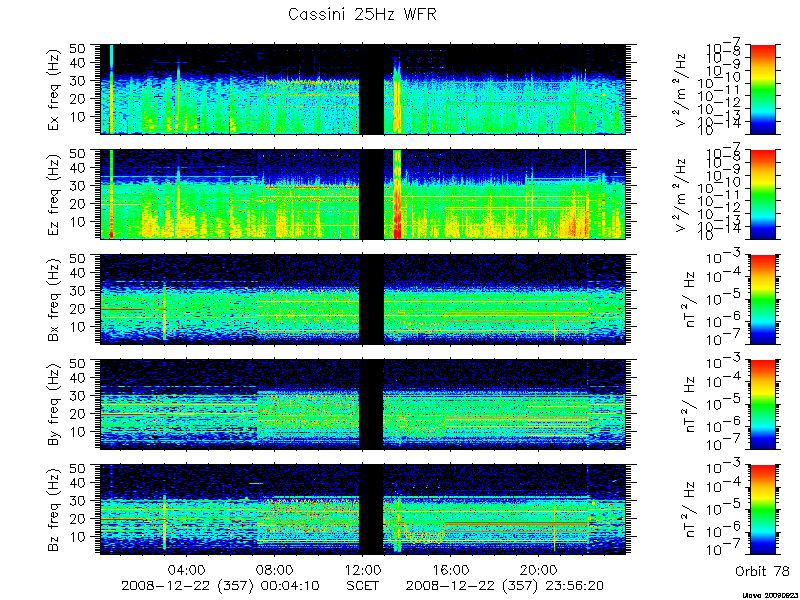Click the 'Ez freq (Hz)' axis label
This screenshot has height=600, width=800.
(54, 194)
